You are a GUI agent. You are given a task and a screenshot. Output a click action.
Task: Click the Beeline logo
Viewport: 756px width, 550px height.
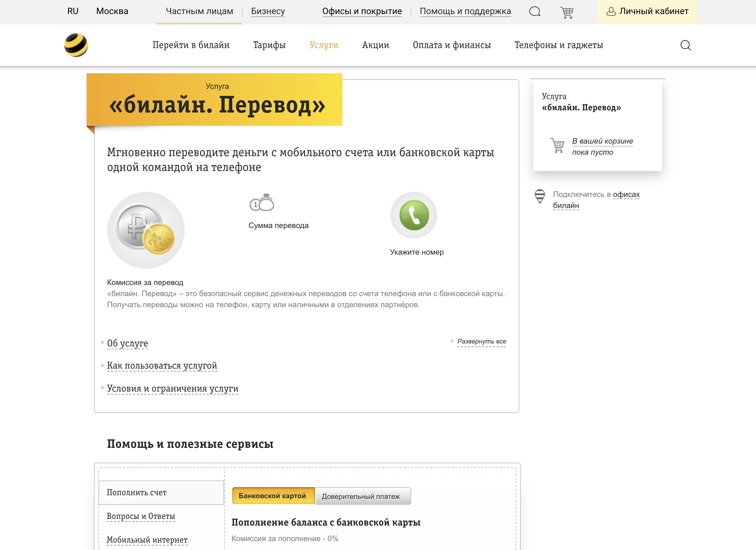pyautogui.click(x=75, y=45)
